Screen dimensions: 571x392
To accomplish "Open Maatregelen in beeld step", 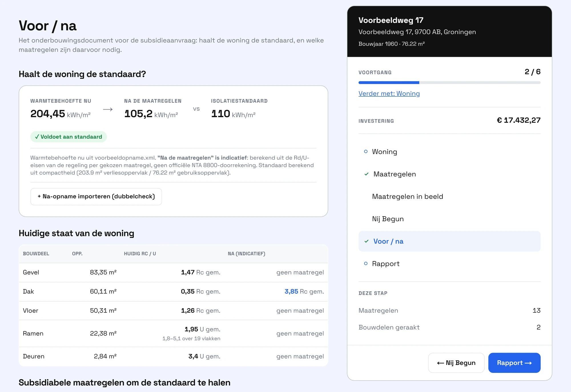I will (x=449, y=197).
